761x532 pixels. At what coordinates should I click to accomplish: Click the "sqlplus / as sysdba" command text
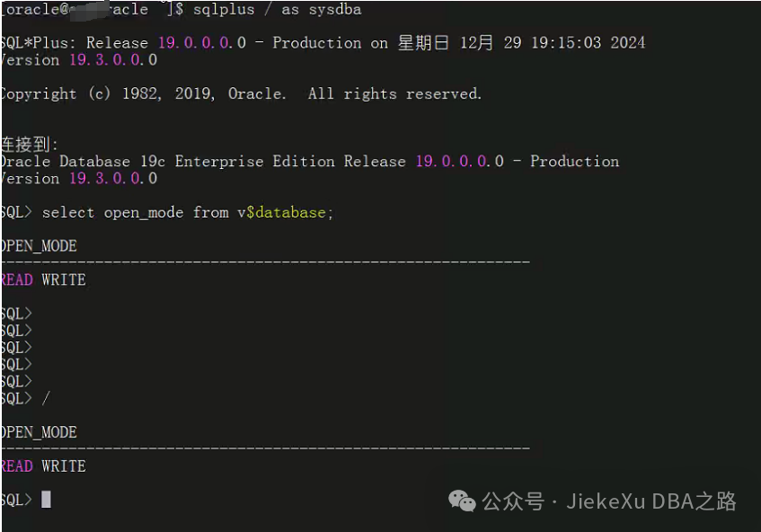tap(277, 10)
